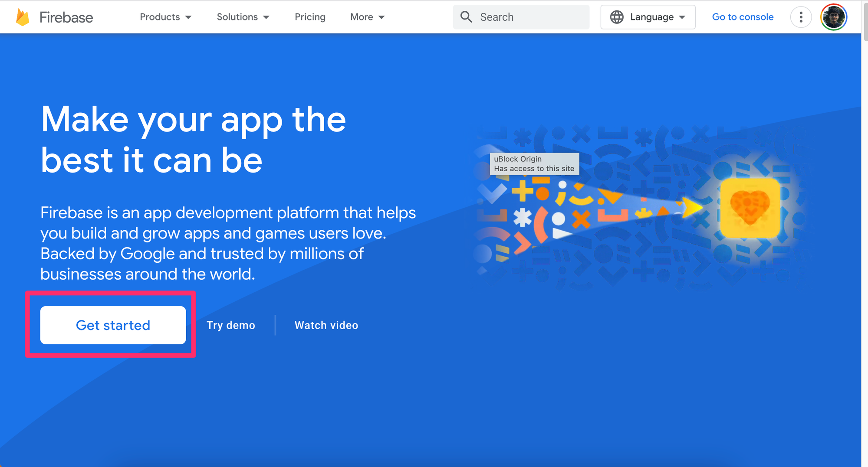Click the Firebase description paragraph
Screen dimensions: 868x467
pos(228,243)
